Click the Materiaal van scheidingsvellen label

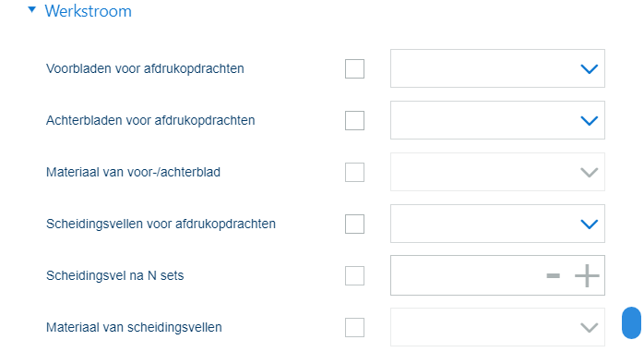[x=134, y=327]
